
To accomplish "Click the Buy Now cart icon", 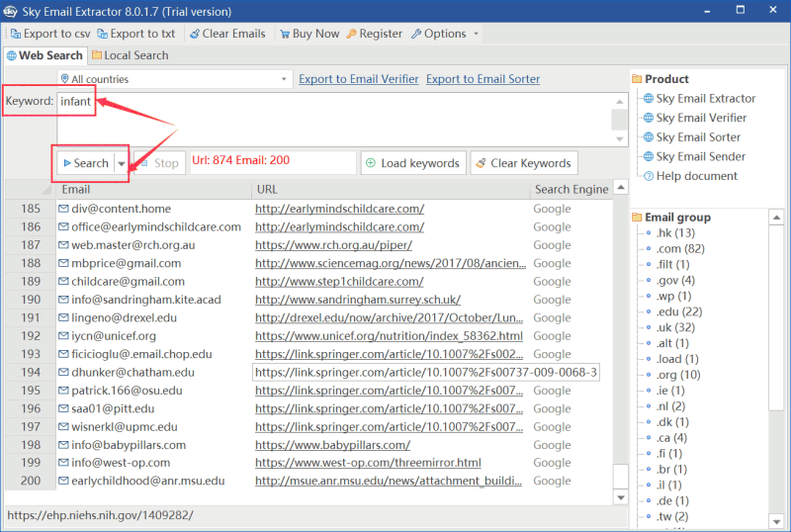I will (x=284, y=34).
